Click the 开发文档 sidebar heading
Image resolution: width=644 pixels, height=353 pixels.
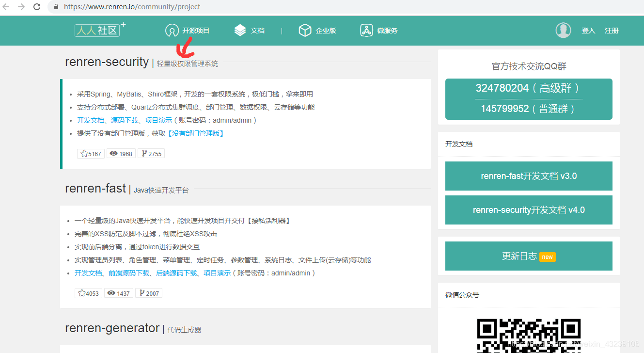point(459,144)
